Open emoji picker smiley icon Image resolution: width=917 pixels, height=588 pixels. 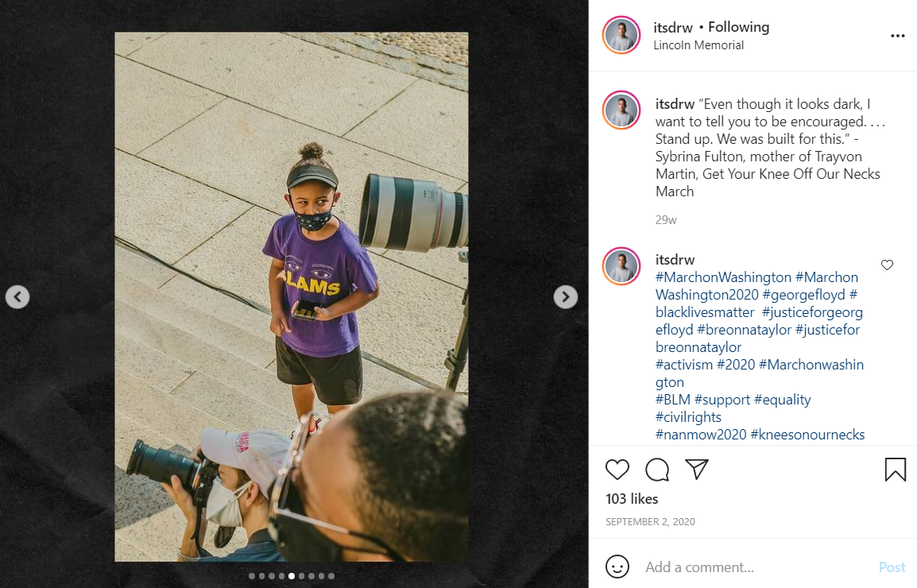tap(617, 567)
